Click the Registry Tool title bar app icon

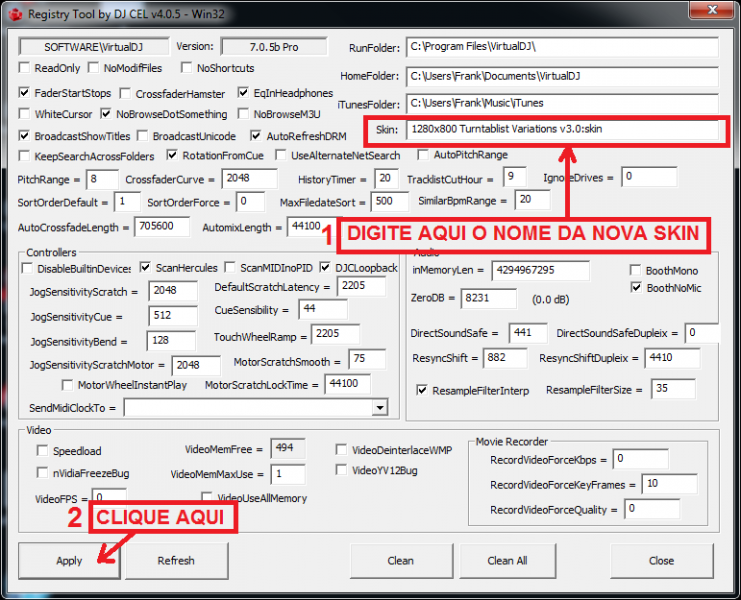tap(16, 14)
